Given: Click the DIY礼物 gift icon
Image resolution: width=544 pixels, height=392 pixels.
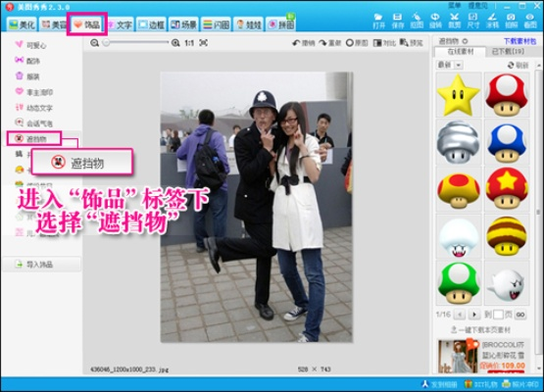Looking at the screenshot, I should click(x=469, y=384).
